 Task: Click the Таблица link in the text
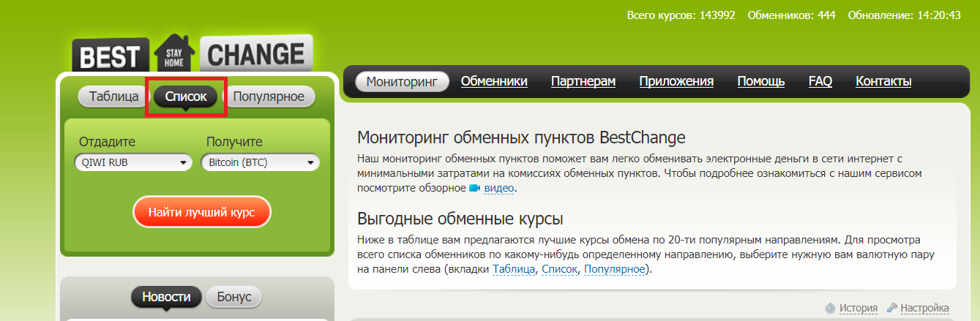(515, 270)
